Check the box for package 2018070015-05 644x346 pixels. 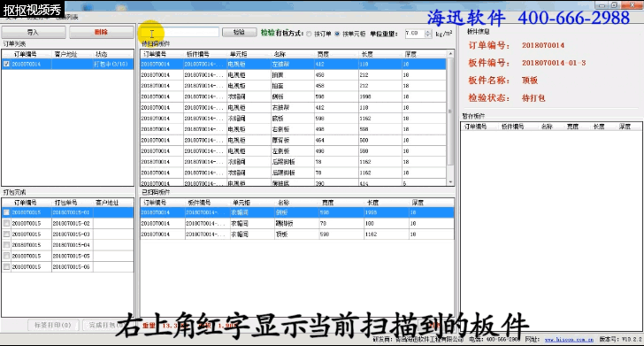pyautogui.click(x=6, y=256)
